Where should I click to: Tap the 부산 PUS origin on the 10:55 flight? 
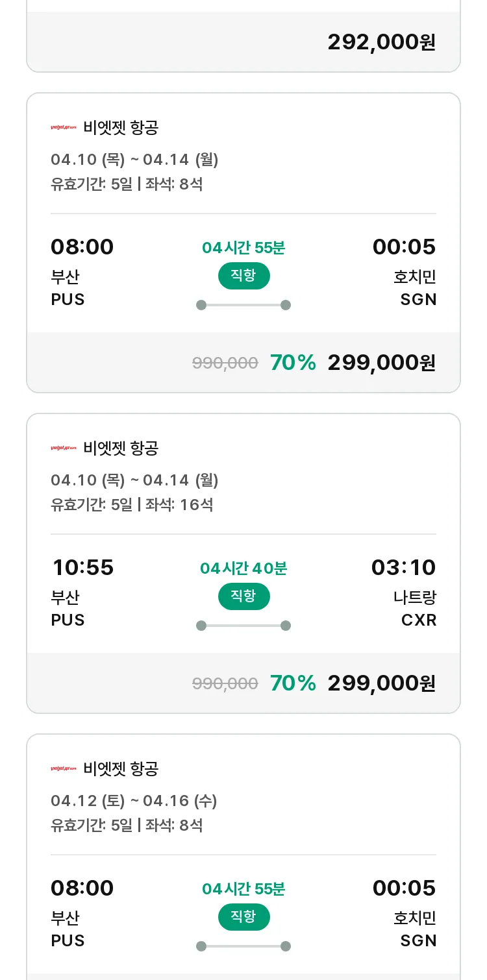tap(68, 609)
